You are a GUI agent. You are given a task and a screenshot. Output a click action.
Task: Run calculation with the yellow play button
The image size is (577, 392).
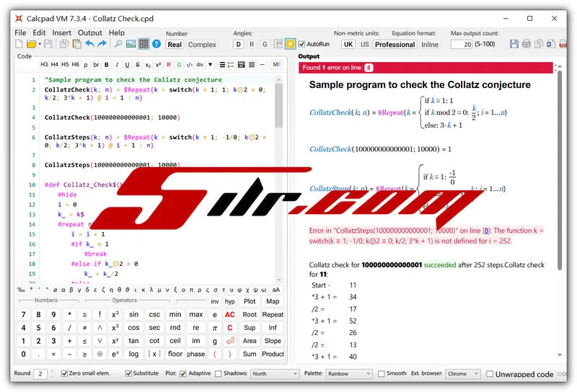click(x=291, y=44)
